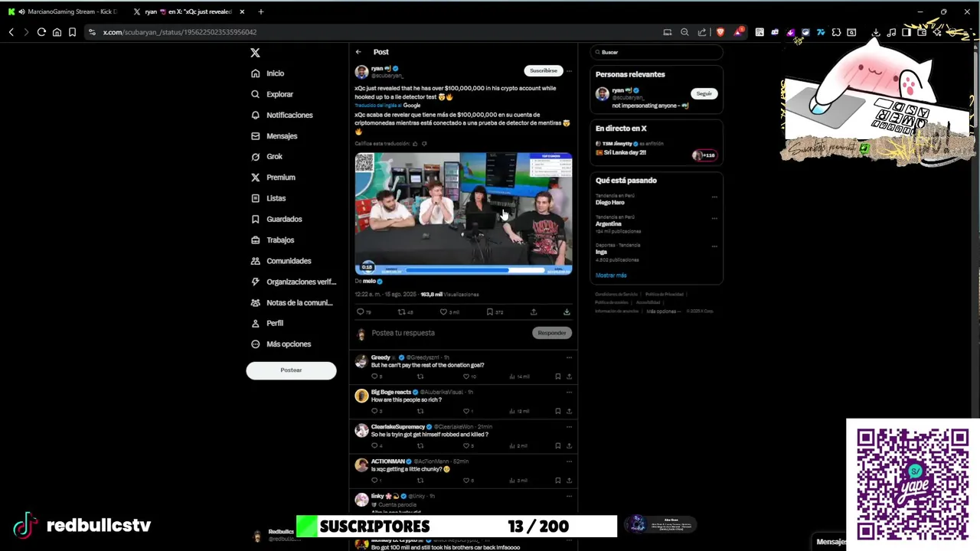This screenshot has height=551, width=980.
Task: Click Seguir next to ryan
Action: pos(704,93)
